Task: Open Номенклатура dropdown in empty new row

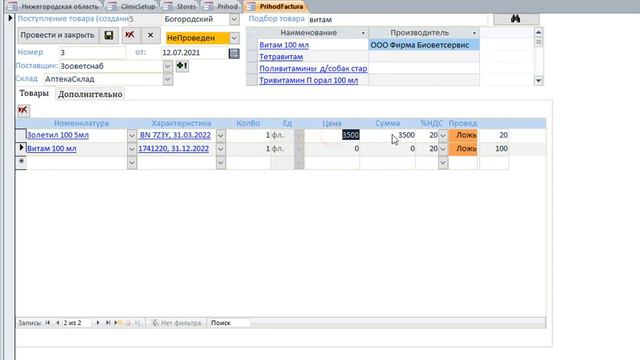Action: pos(131,163)
